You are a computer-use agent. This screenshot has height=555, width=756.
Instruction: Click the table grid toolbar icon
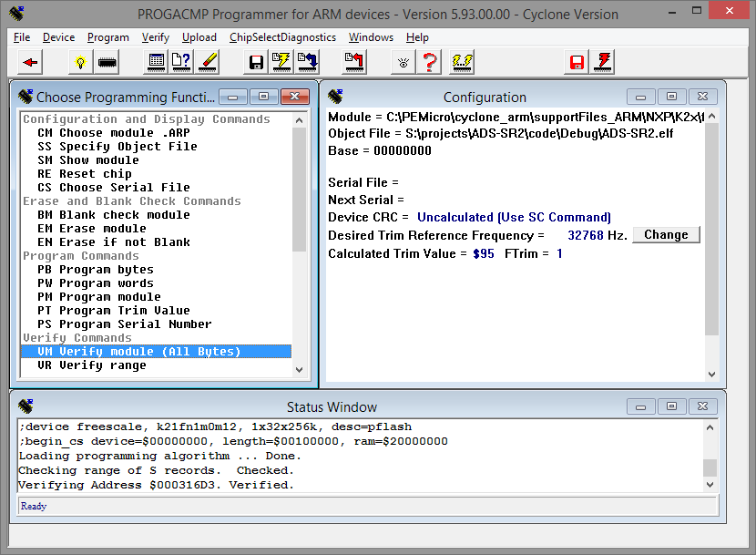point(157,62)
